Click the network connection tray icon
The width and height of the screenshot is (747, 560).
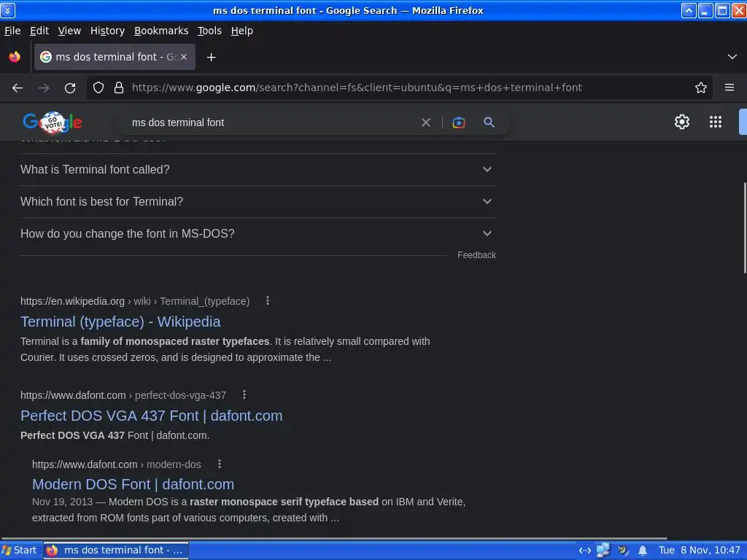pos(584,551)
